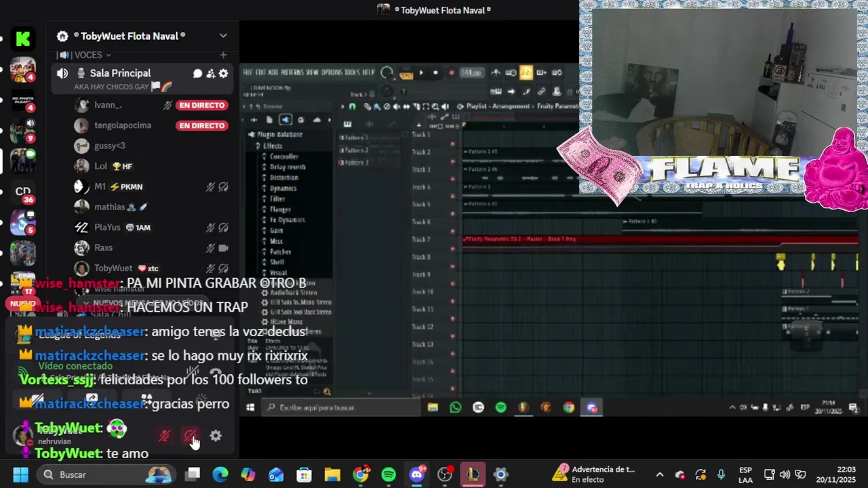Watch Ivann_. stream via EN DIRECTO badge
Screen dimensions: 868x488
(x=201, y=105)
